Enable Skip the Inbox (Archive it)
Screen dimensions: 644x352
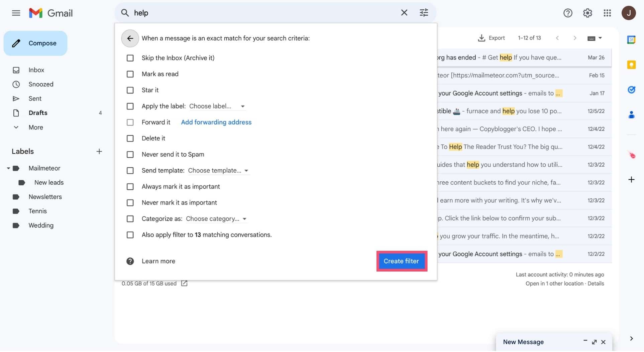click(x=130, y=58)
